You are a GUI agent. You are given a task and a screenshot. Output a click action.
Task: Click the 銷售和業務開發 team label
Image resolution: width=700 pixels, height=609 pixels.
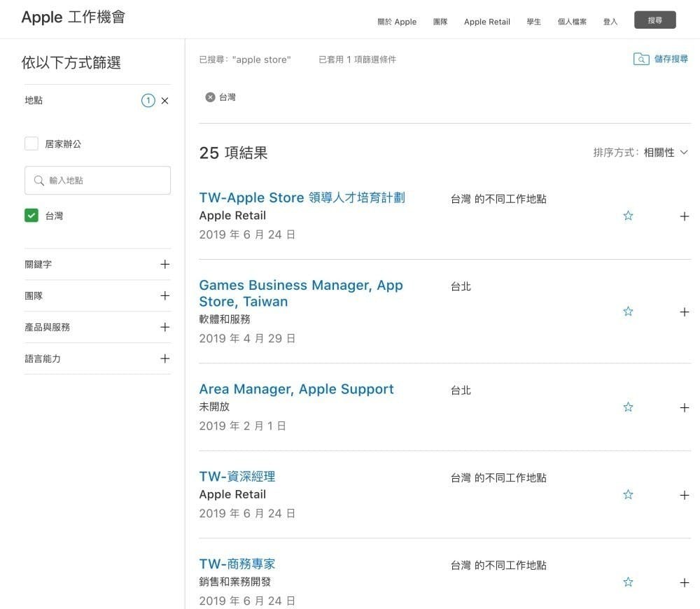pyautogui.click(x=234, y=582)
